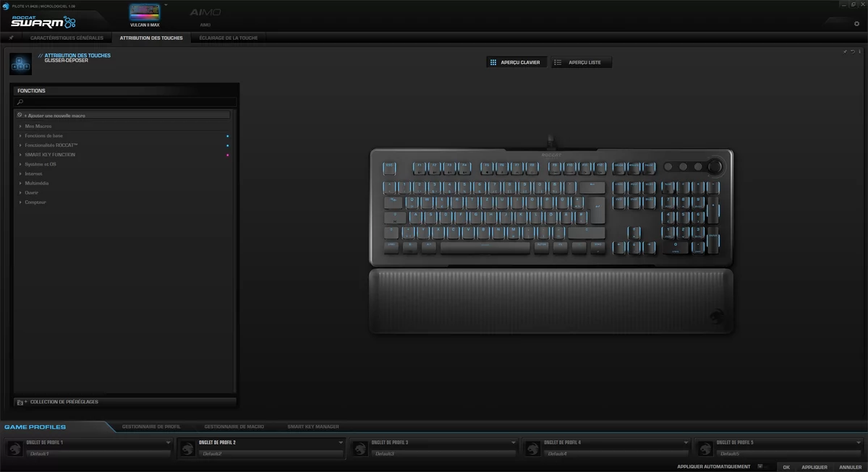Screen dimensions: 868x472
Task: Switch to Aperçu Clavier view
Action: (x=517, y=63)
